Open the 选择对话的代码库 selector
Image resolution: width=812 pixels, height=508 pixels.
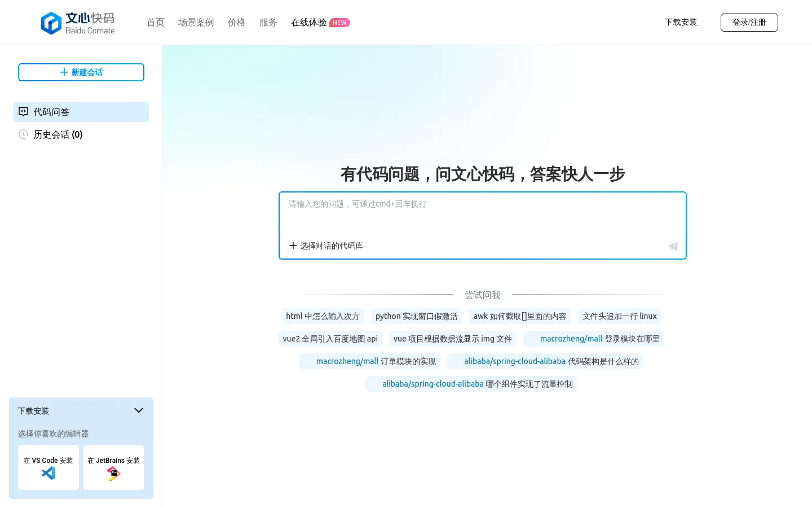click(x=326, y=246)
